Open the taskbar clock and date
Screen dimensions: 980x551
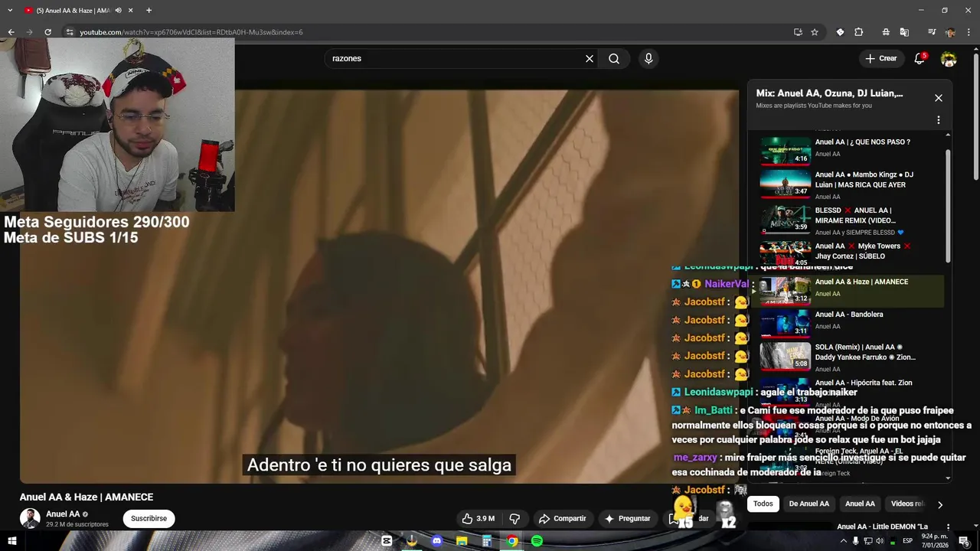[936, 541]
